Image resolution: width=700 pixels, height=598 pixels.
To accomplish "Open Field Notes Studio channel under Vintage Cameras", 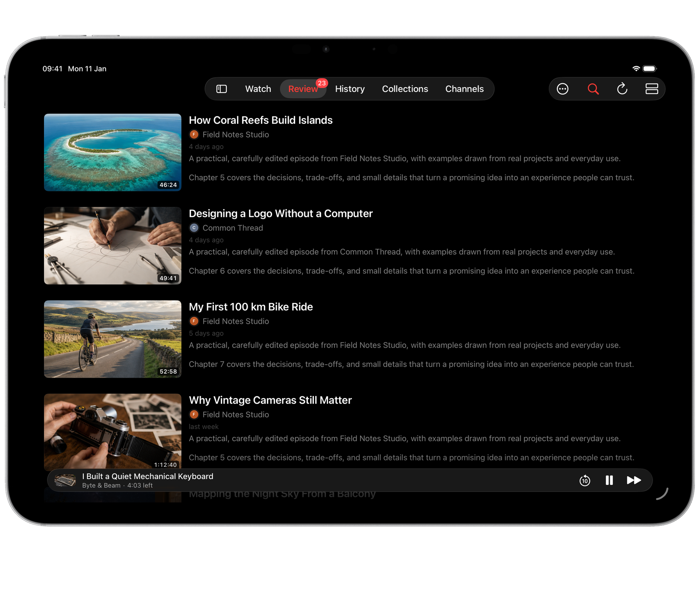I will coord(236,414).
